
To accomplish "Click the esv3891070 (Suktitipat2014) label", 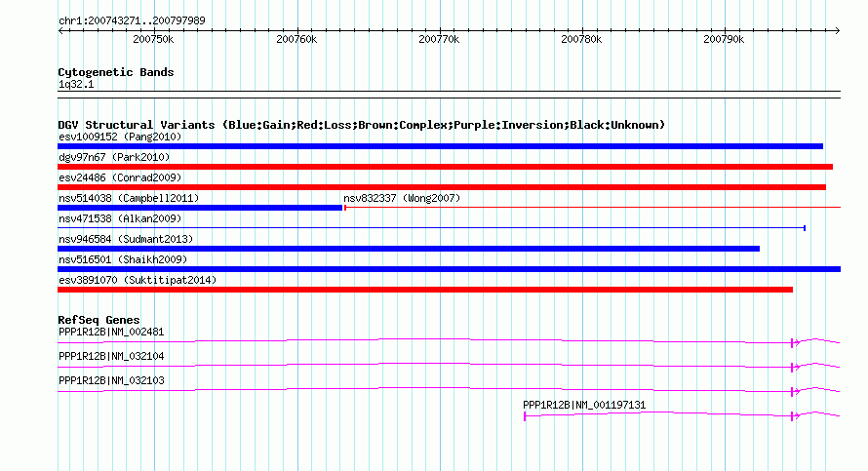I will [138, 280].
